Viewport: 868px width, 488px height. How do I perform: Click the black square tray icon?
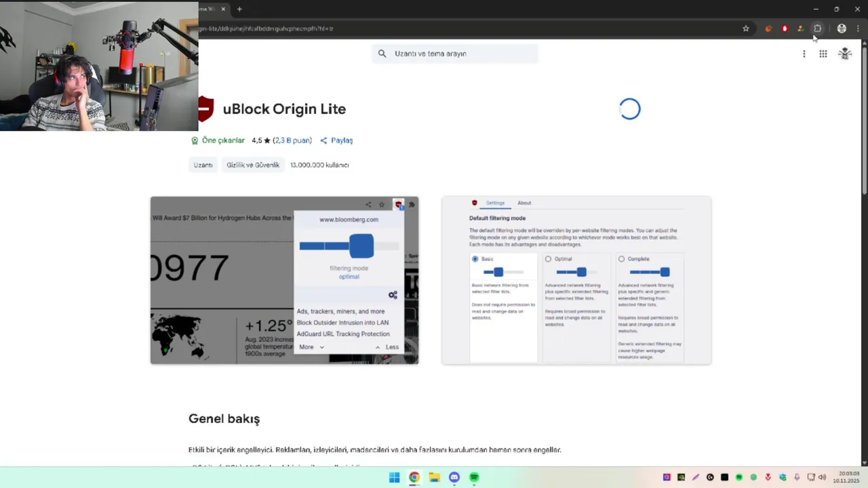(724, 477)
